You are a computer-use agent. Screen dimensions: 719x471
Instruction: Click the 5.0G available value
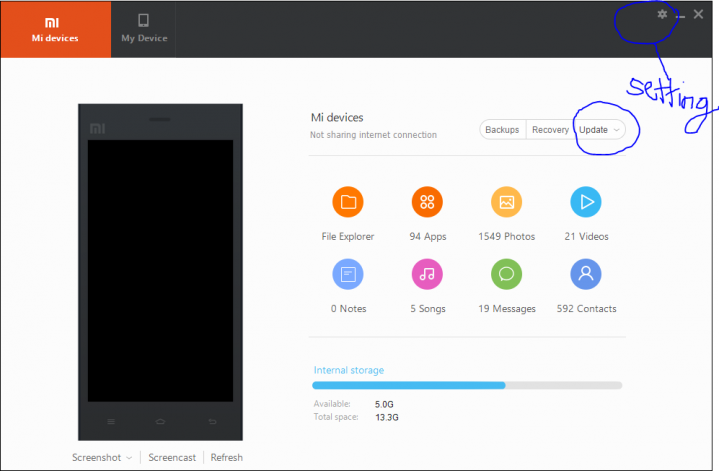(384, 405)
